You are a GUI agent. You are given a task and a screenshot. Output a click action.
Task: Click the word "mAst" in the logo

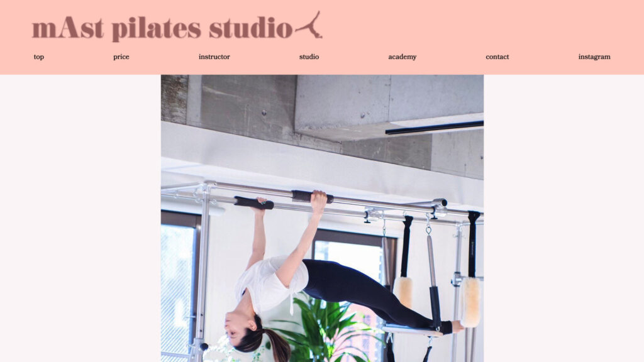[x=68, y=28]
